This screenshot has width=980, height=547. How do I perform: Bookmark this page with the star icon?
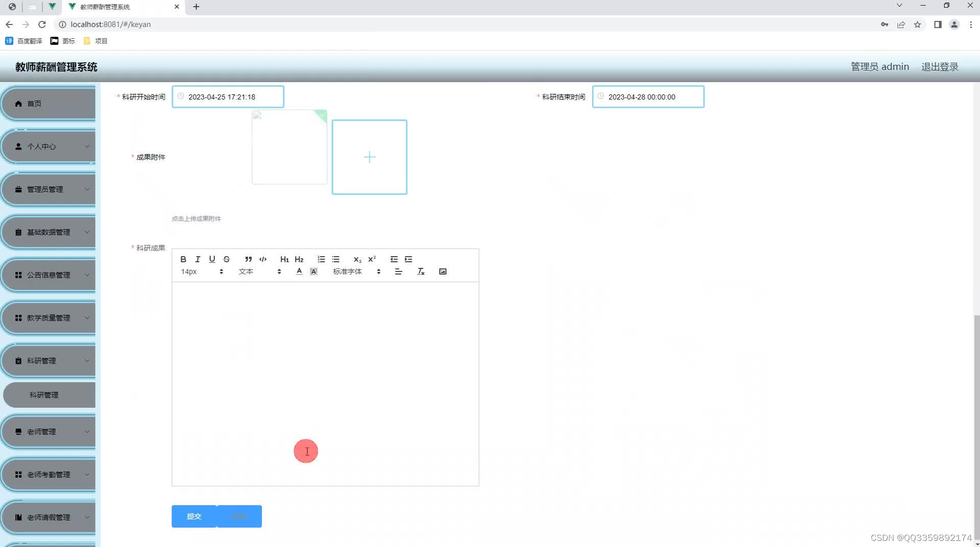(x=917, y=24)
